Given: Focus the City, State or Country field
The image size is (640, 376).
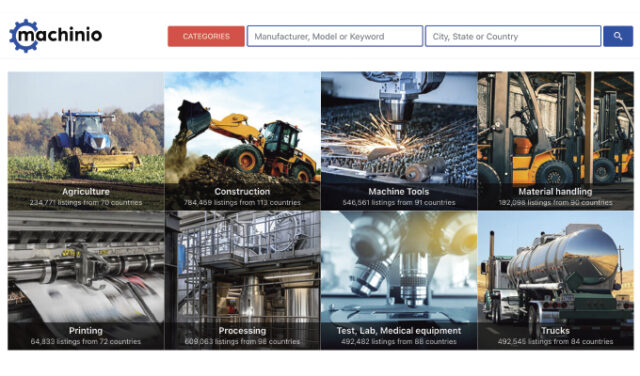Looking at the screenshot, I should [513, 36].
